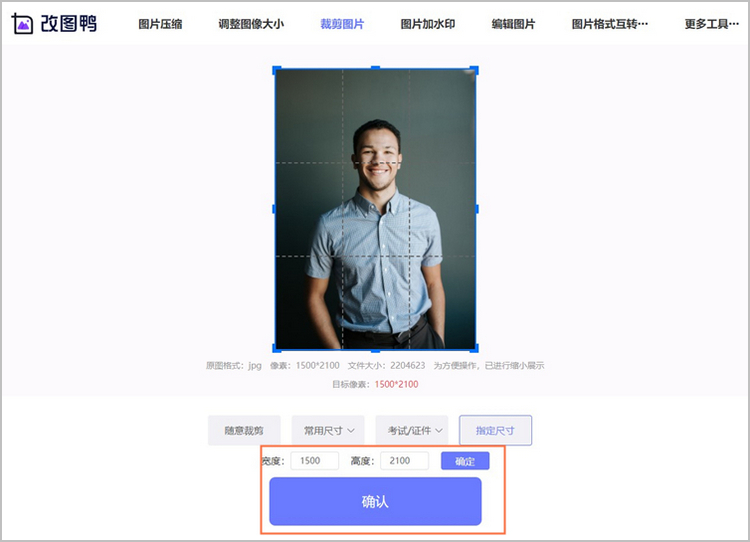750x542 pixels.
Task: Expand the 考试/证件 dropdown
Action: click(x=412, y=431)
